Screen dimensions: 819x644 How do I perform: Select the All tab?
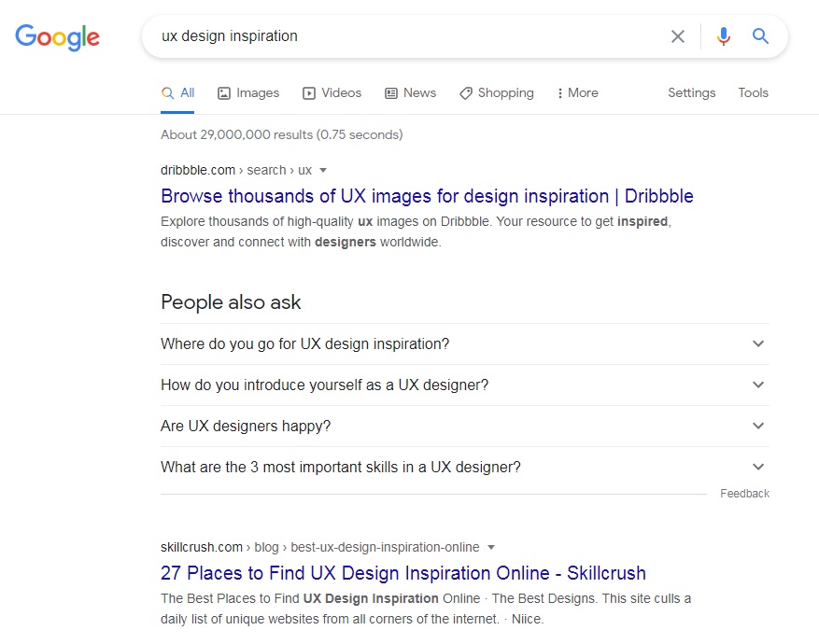coord(177,93)
